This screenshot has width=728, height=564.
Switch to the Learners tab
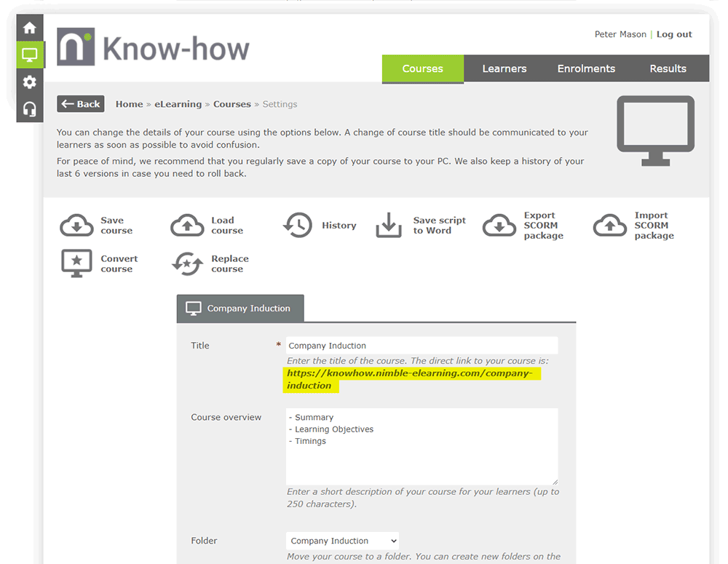point(504,68)
